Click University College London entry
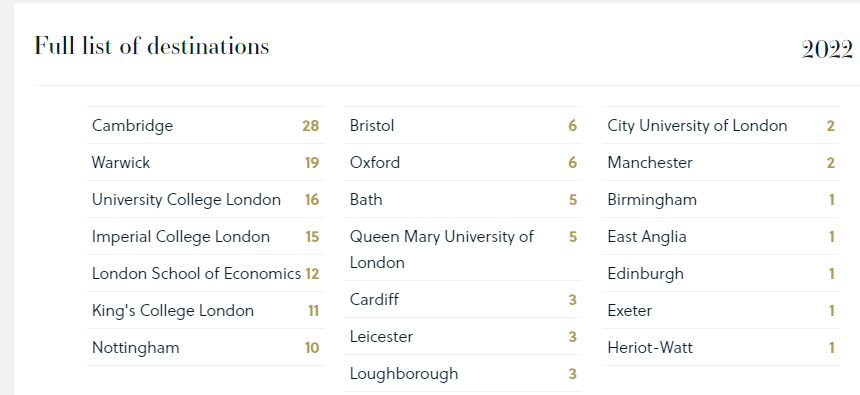Screen dimensions: 860x395 click(206, 200)
